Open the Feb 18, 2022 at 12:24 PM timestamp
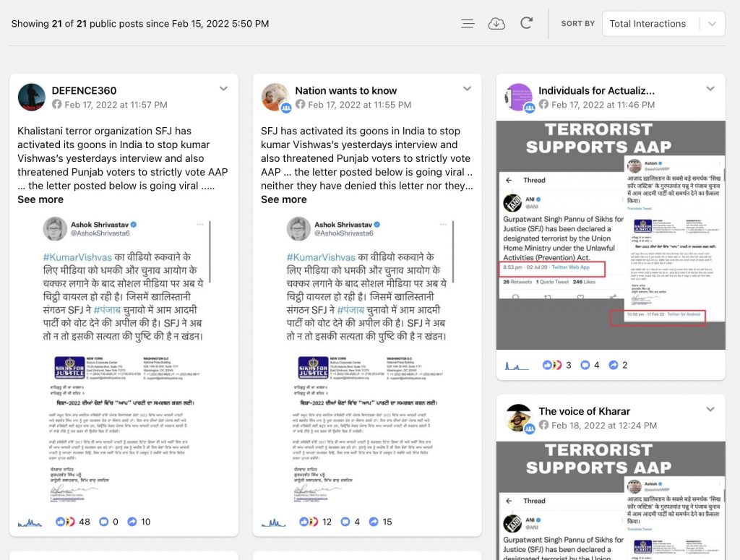Viewport: 740px width, 560px height. (604, 426)
